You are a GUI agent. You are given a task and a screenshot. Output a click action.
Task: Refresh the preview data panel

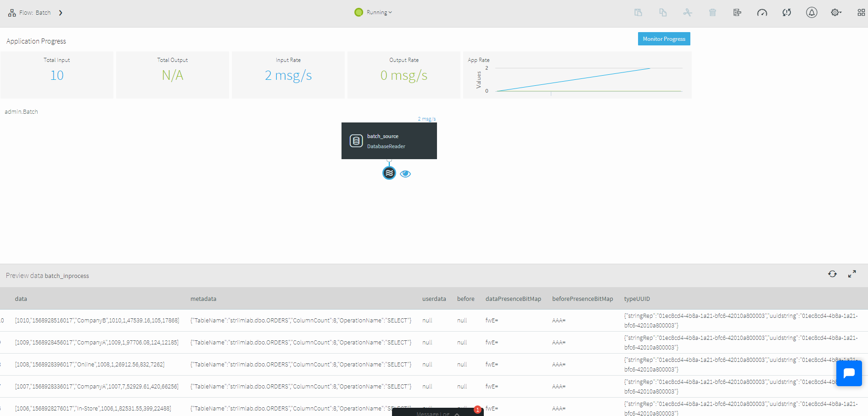pos(832,274)
